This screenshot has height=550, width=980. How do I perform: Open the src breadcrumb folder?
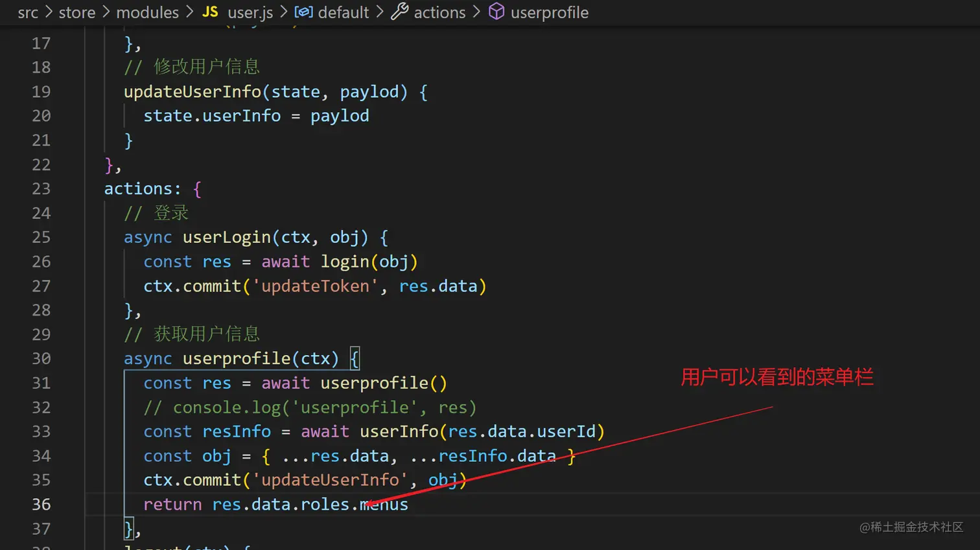tap(28, 12)
